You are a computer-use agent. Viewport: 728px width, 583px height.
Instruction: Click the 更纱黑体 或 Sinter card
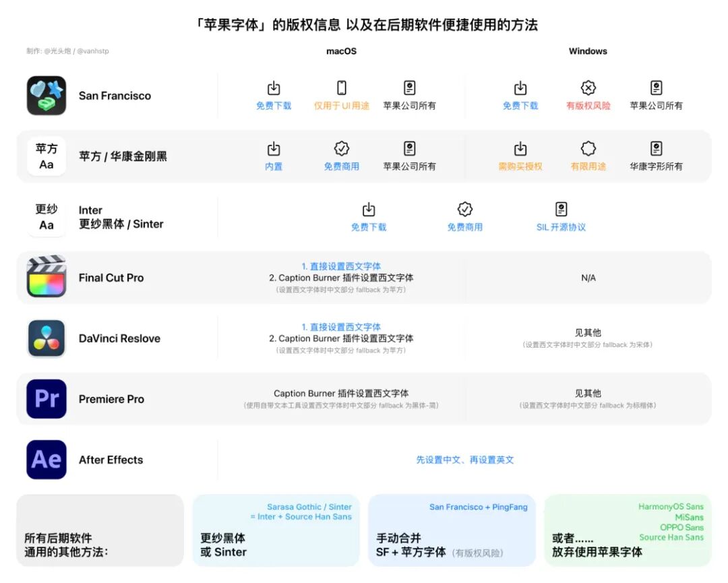click(276, 530)
